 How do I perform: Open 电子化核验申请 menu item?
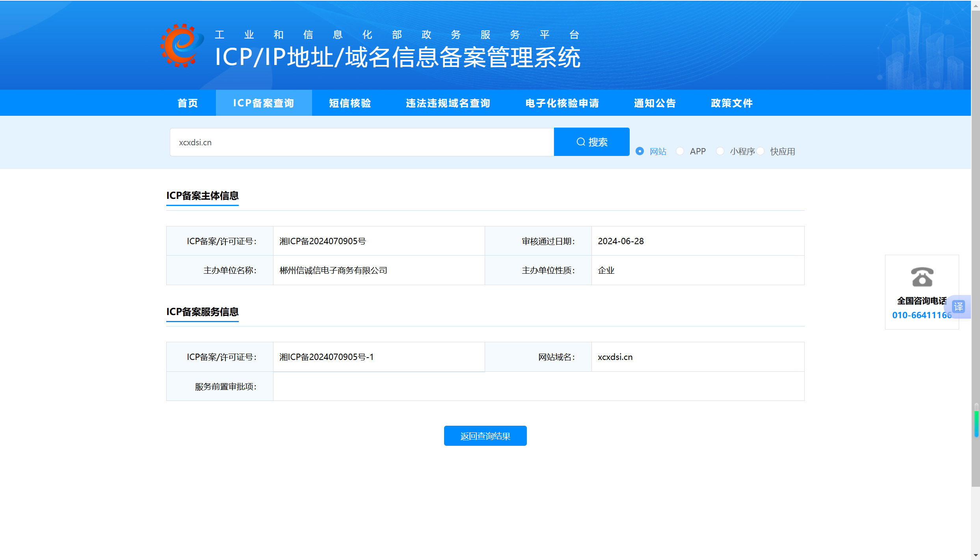[562, 103]
